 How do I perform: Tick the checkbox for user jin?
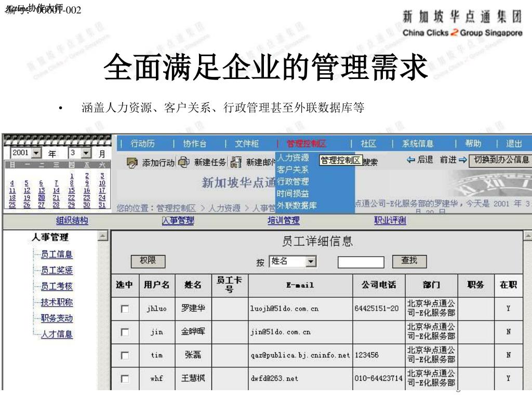coord(125,332)
